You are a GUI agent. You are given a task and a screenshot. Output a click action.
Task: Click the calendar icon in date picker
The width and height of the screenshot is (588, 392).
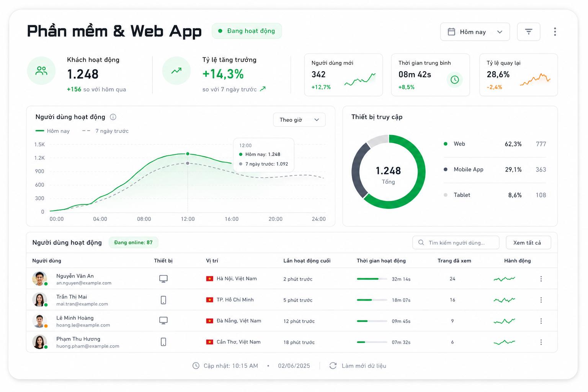click(x=451, y=32)
